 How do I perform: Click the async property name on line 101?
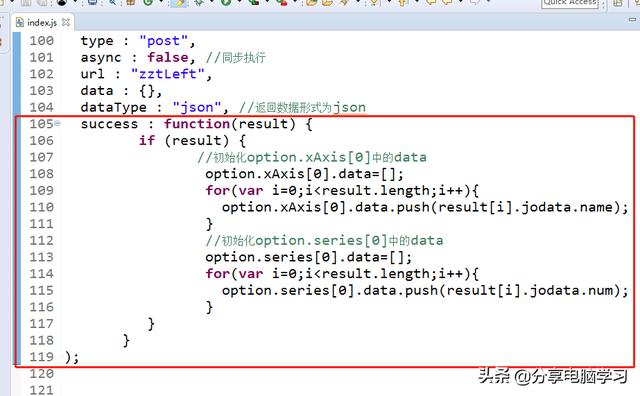(101, 58)
